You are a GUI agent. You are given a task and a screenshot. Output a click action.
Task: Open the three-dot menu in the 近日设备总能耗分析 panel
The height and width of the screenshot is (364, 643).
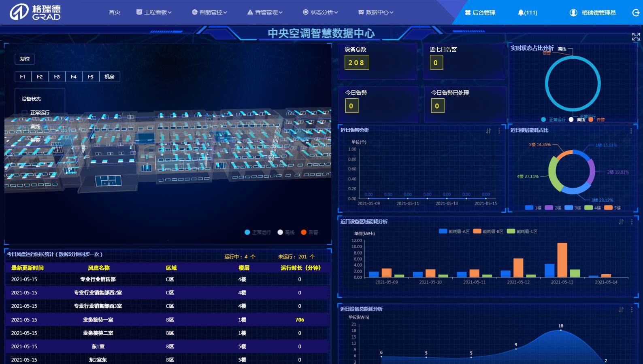[x=631, y=309]
